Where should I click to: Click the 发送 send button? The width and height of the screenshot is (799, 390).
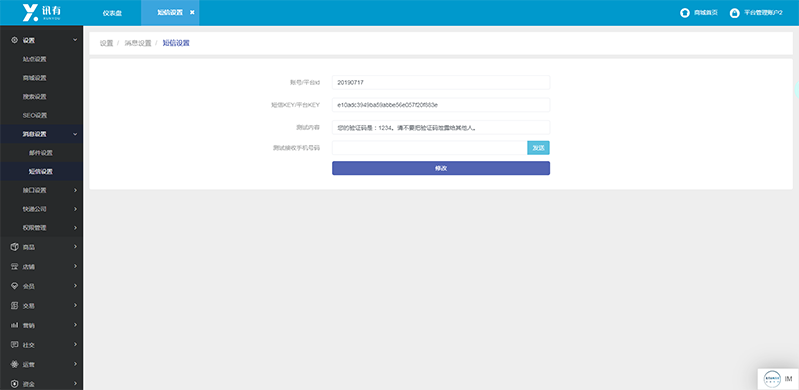click(538, 148)
